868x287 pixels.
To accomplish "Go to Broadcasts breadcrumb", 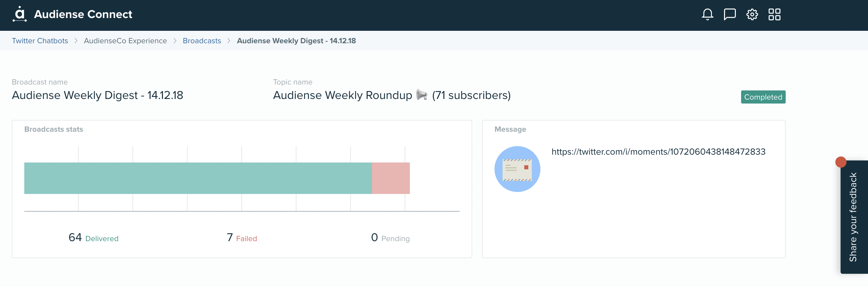I will coord(202,41).
